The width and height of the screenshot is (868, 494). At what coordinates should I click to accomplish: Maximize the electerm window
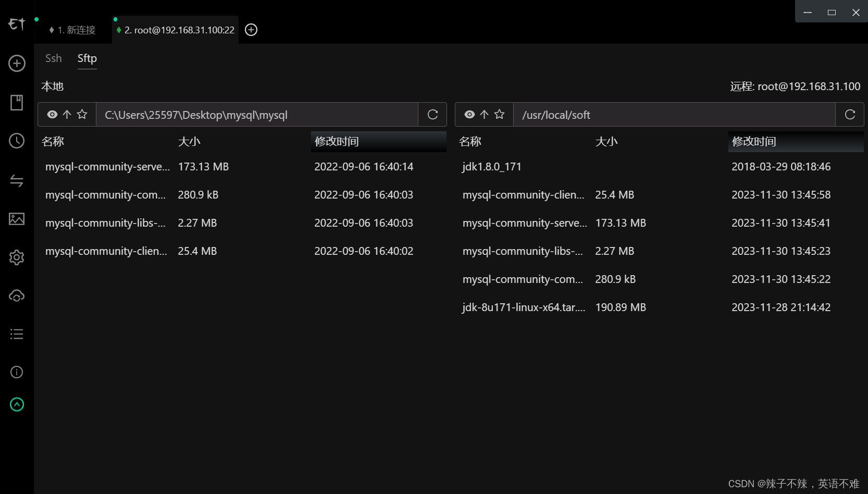(832, 13)
